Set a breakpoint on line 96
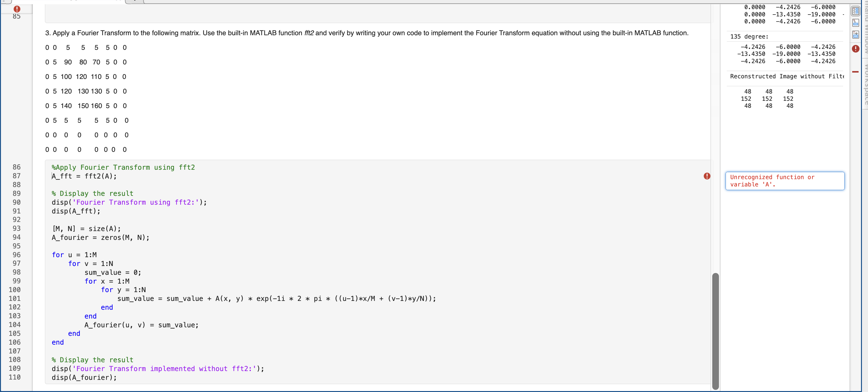Image resolution: width=868 pixels, height=392 pixels. [x=16, y=254]
